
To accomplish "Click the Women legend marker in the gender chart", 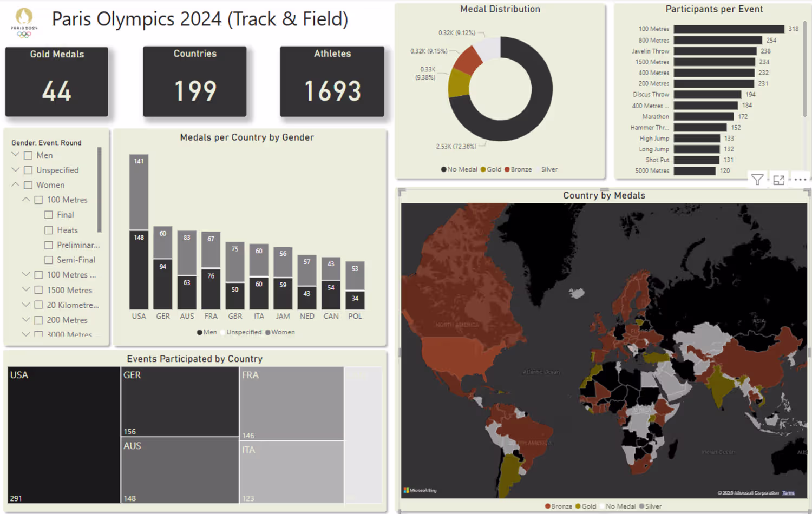I will [x=267, y=332].
